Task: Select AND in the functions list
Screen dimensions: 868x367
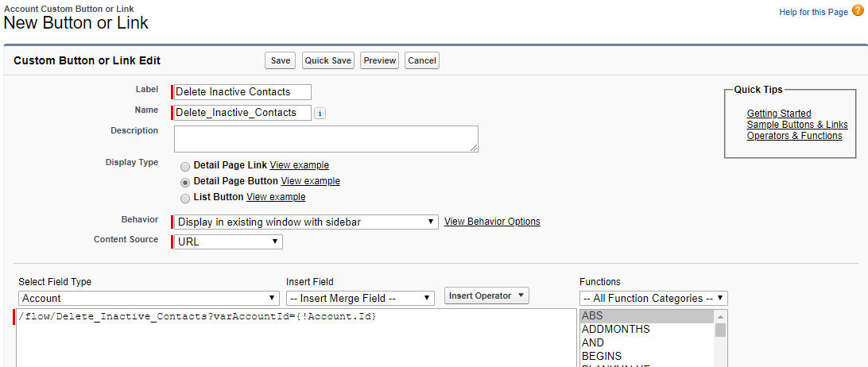Action: 646,342
